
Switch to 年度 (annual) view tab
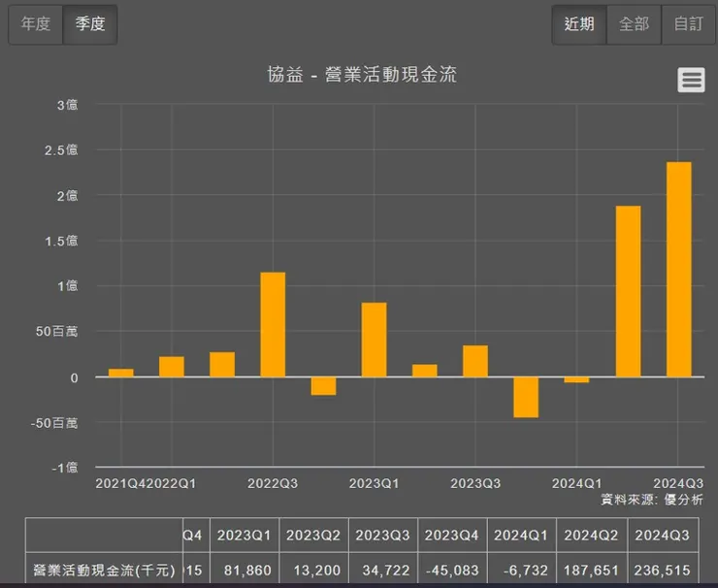point(36,24)
